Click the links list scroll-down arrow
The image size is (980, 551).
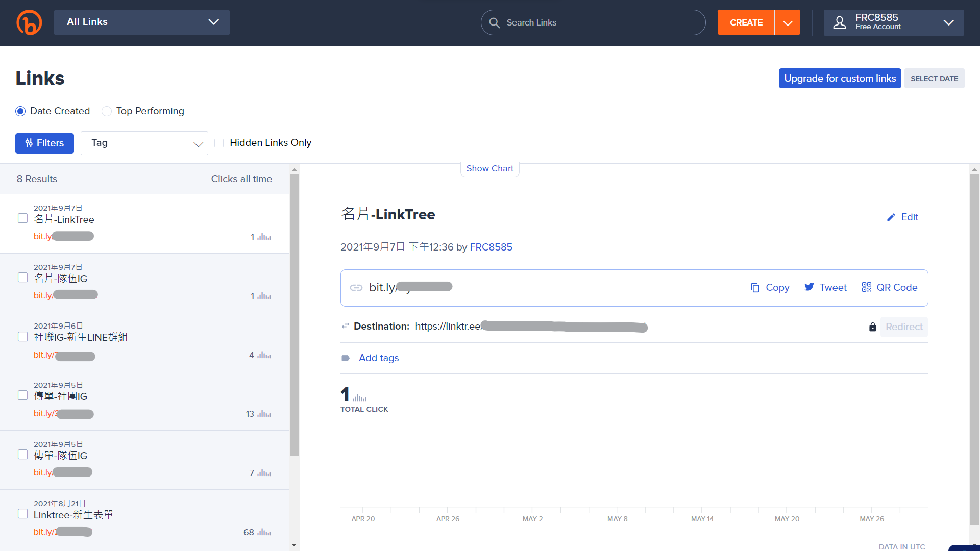coord(294,545)
